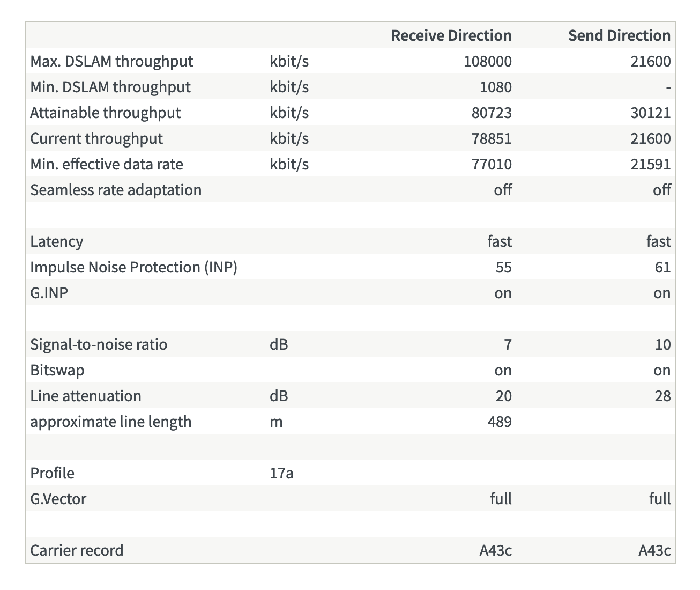Viewport: 700px width, 590px height.
Task: Click the Carrier record label
Action: (x=77, y=550)
